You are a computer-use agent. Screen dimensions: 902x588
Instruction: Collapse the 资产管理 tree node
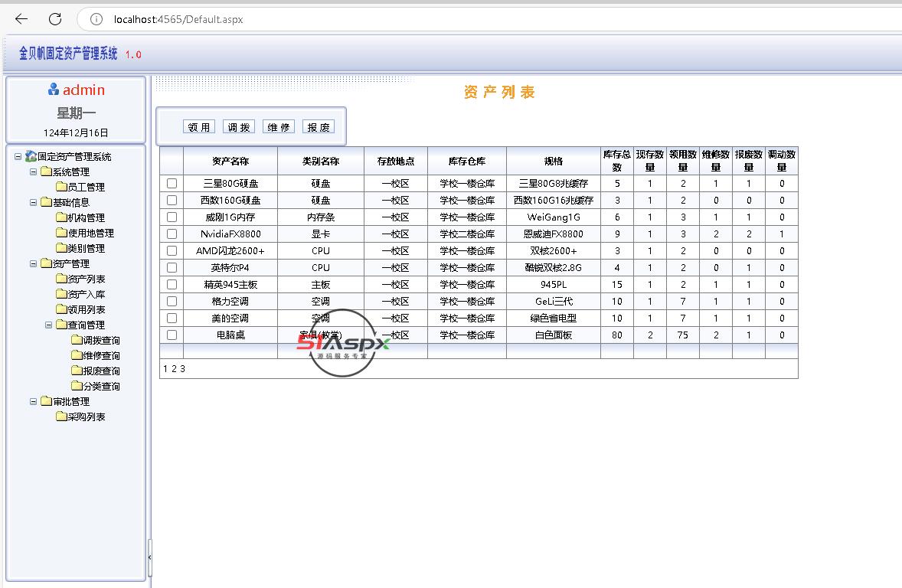(33, 263)
